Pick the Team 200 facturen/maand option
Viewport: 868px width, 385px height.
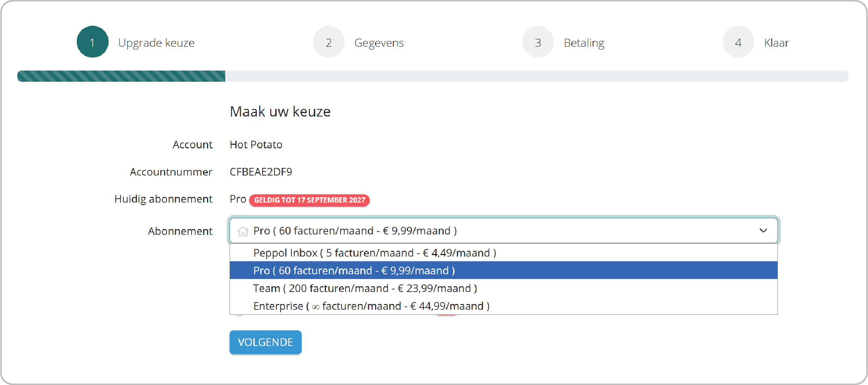[x=365, y=288]
